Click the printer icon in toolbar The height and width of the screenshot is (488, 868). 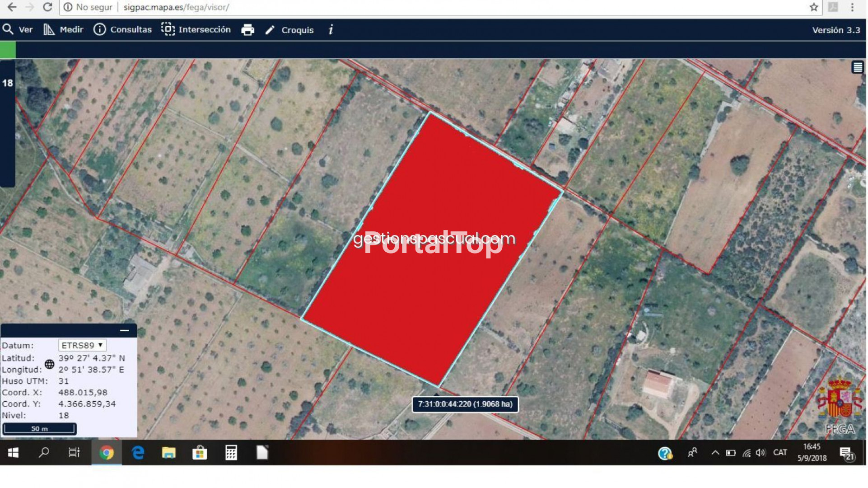click(x=247, y=30)
